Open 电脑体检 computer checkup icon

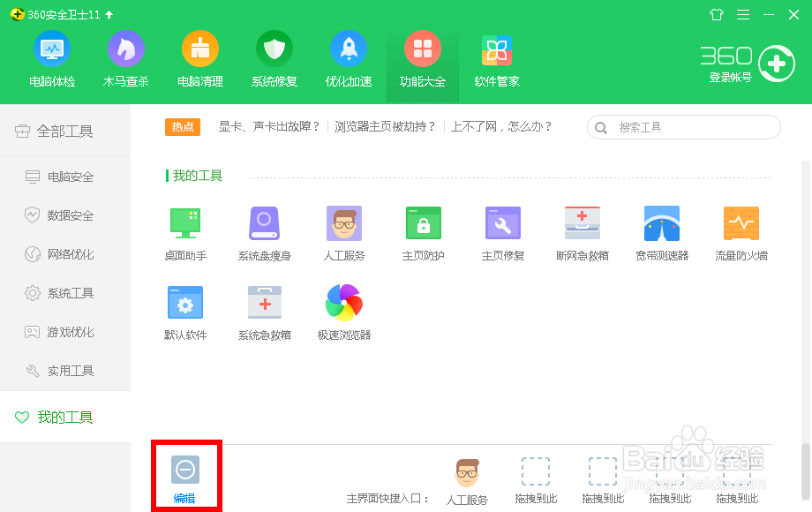[52, 49]
